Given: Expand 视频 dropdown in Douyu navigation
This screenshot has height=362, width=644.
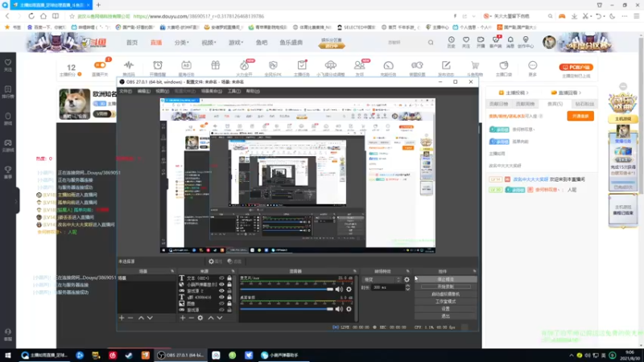Looking at the screenshot, I should pyautogui.click(x=208, y=43).
